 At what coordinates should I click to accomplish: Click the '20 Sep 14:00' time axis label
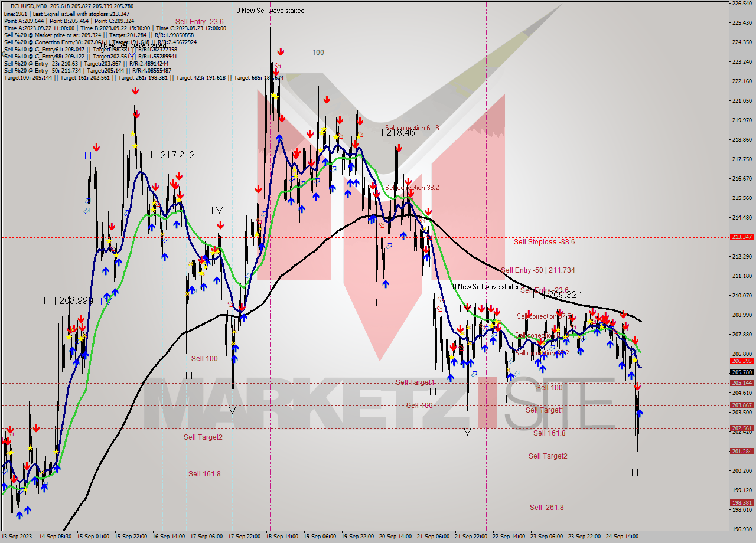(395, 537)
